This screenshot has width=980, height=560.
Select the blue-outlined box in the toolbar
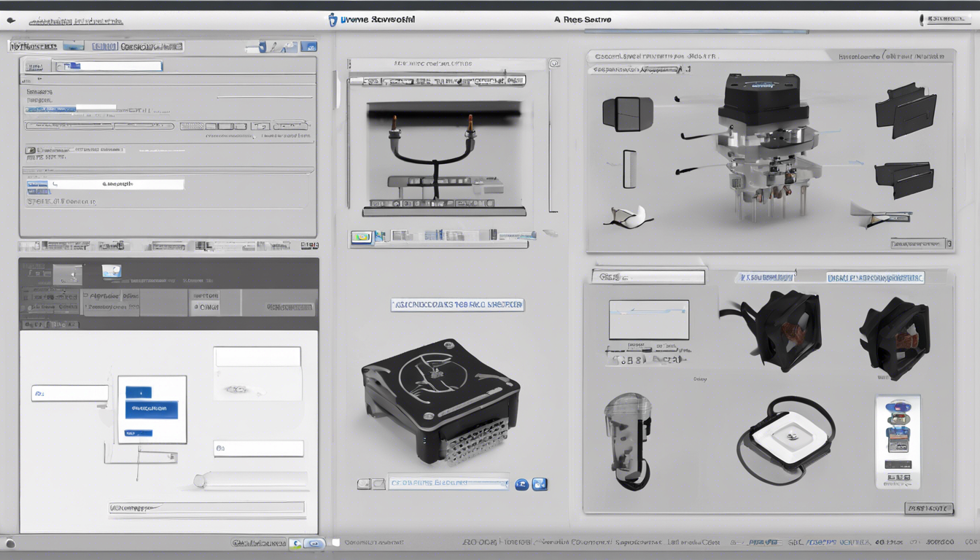point(106,46)
